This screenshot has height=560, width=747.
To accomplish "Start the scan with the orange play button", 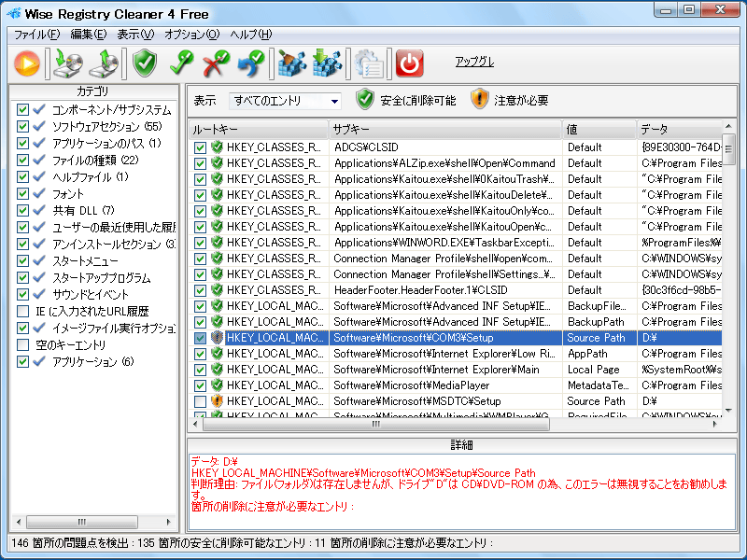I will 27,63.
